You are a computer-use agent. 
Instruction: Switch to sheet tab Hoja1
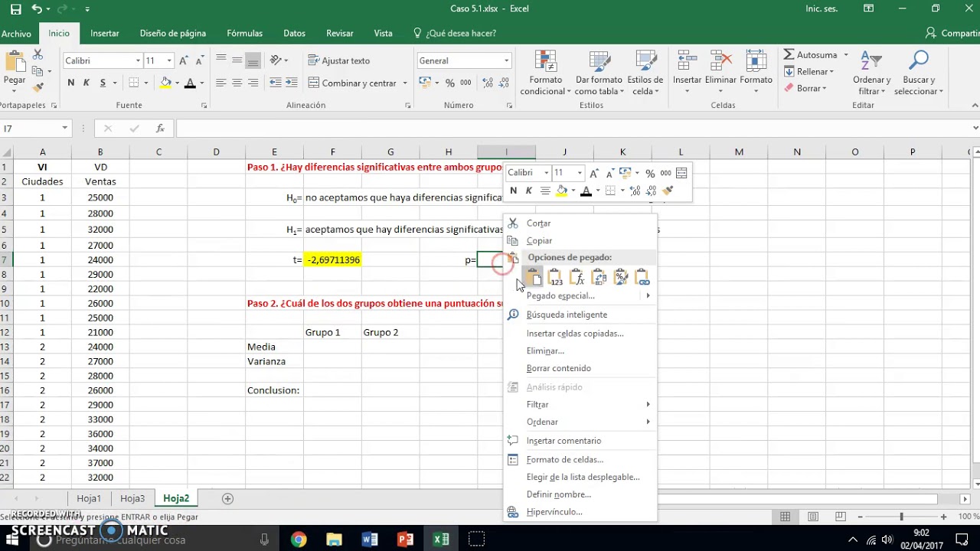coord(89,498)
